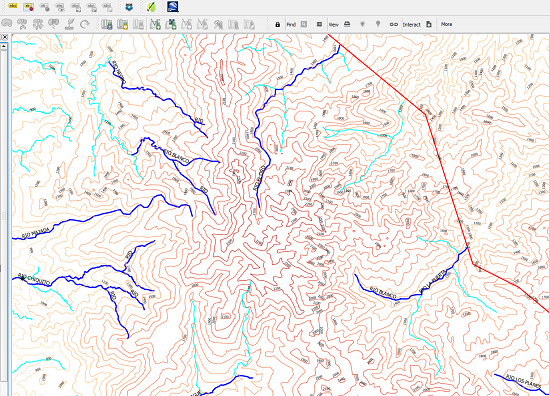Select the show/hide labels tool
The image size is (550, 396).
pos(60,7)
